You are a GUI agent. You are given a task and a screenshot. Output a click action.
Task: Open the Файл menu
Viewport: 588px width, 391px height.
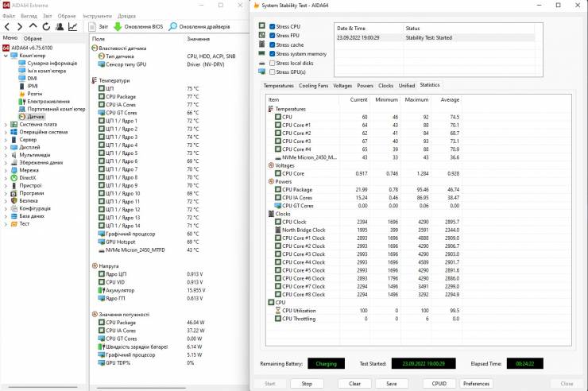pyautogui.click(x=8, y=16)
